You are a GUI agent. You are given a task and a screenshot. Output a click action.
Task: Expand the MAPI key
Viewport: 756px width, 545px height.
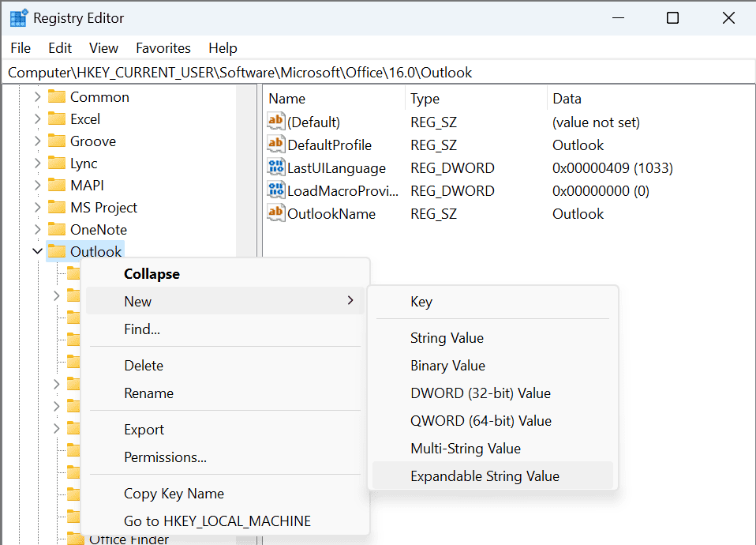(38, 185)
